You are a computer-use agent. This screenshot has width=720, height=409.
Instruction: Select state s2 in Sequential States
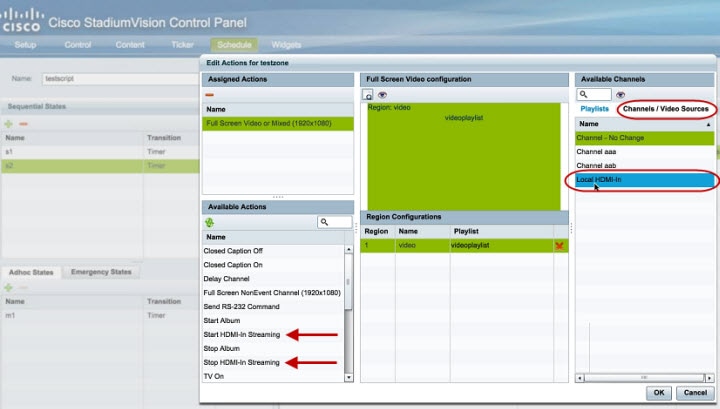(100, 166)
